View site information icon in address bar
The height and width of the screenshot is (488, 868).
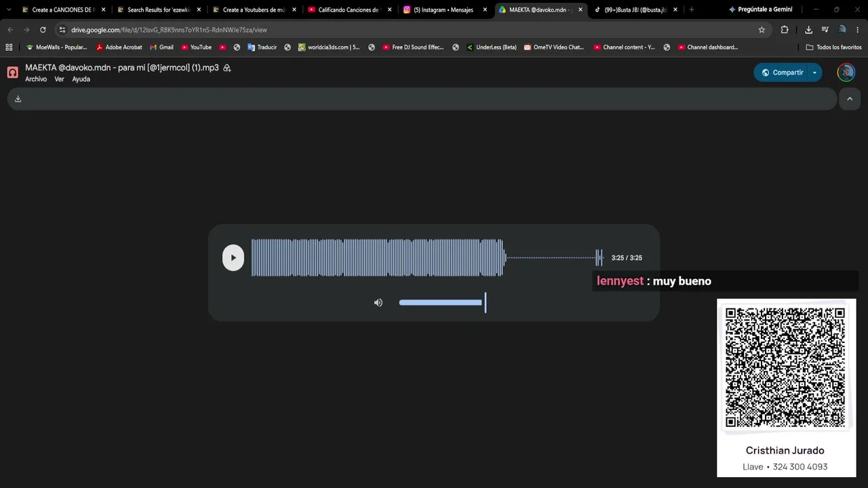(x=62, y=30)
